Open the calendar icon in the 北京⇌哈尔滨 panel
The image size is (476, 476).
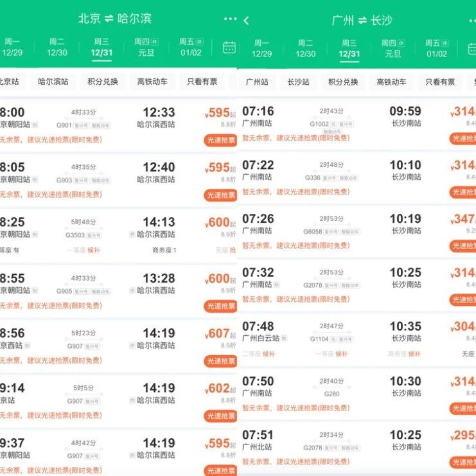[x=229, y=48]
